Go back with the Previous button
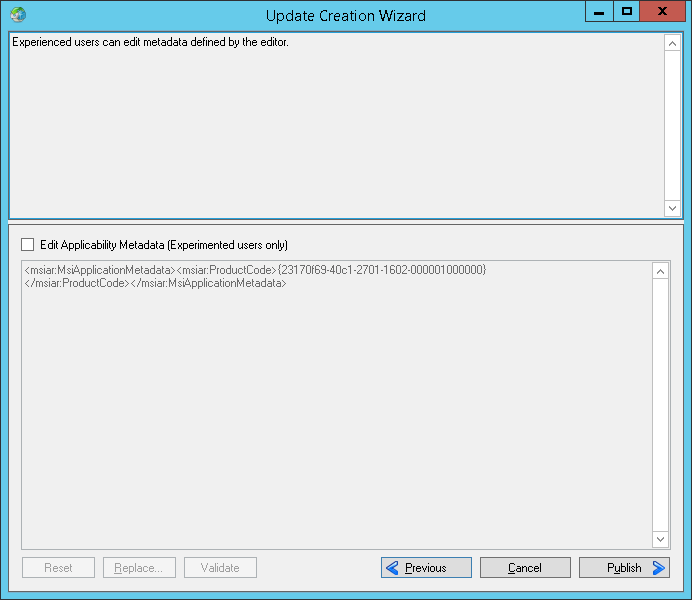Viewport: 692px width, 600px height. tap(426, 567)
